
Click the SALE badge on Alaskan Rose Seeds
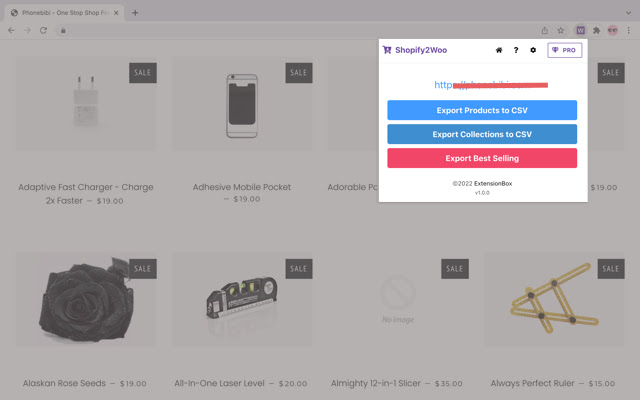(143, 269)
